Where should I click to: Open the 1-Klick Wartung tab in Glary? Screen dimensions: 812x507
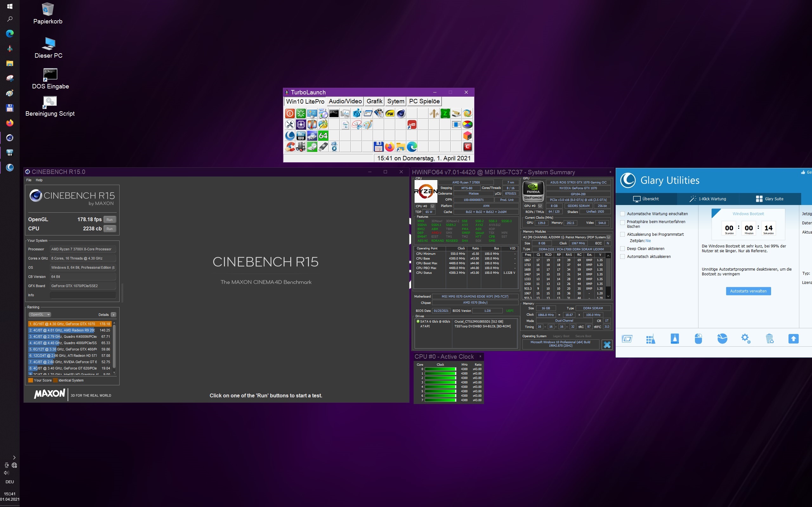(708, 199)
